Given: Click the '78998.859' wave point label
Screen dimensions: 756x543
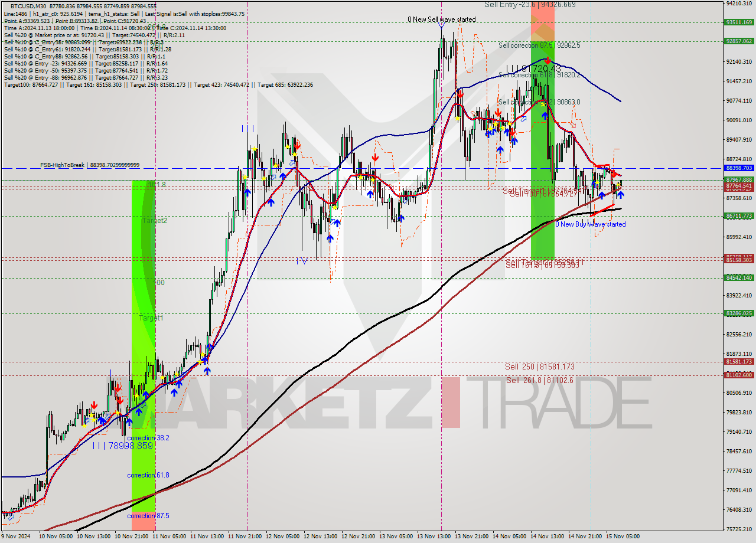Looking at the screenshot, I should coord(131,446).
